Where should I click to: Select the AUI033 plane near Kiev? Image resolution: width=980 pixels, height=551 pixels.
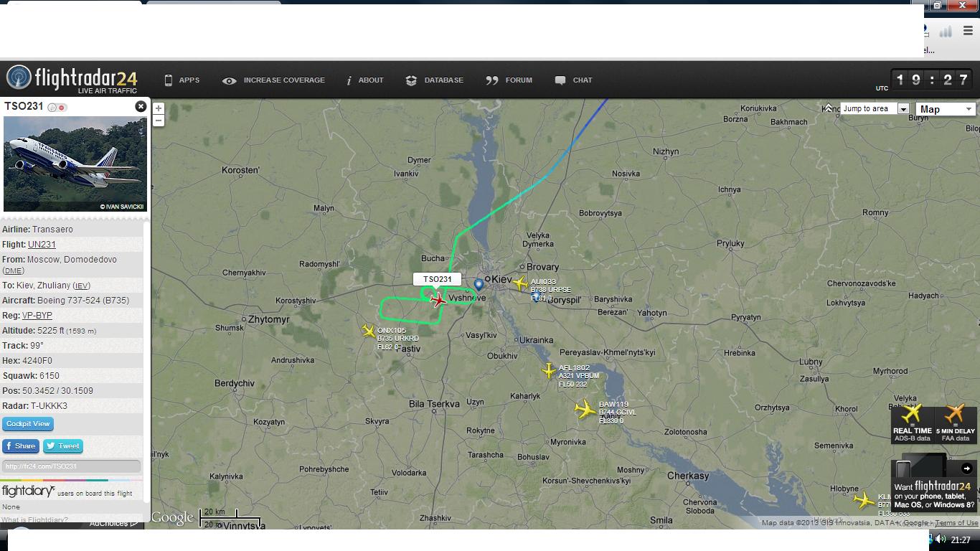coord(520,284)
